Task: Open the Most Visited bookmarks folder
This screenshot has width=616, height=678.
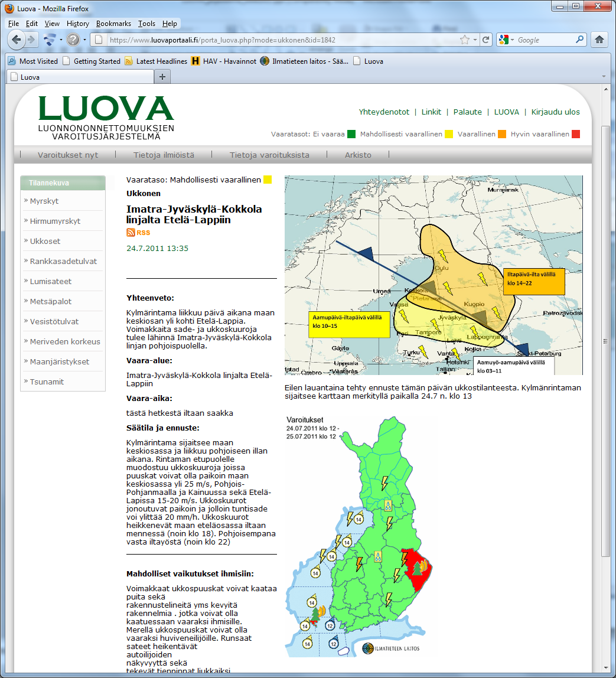Action: click(x=33, y=61)
